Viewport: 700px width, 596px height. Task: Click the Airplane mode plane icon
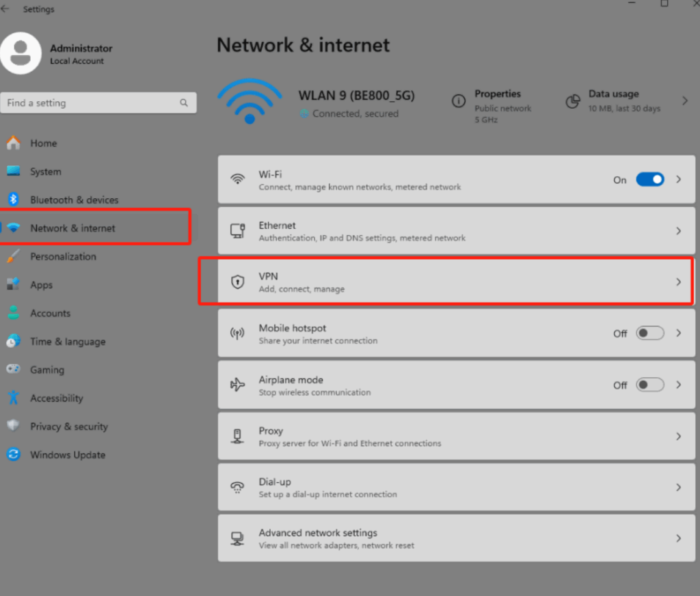[237, 385]
